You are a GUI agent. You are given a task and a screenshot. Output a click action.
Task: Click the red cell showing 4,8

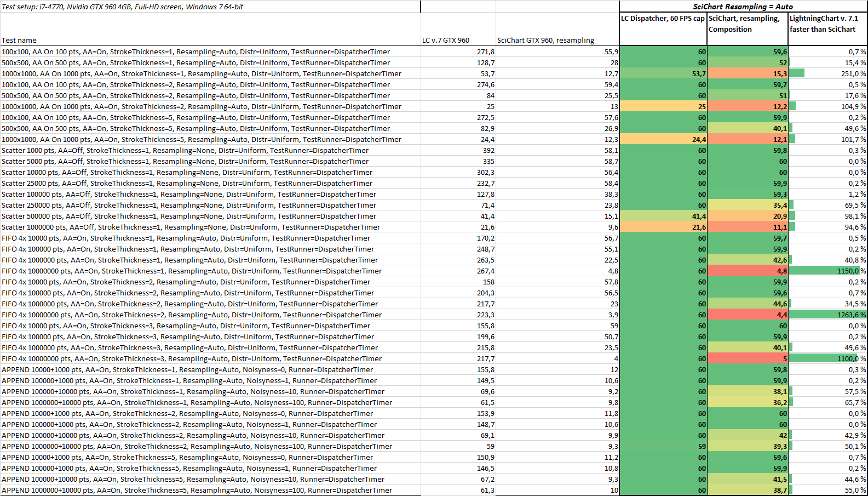click(x=748, y=271)
